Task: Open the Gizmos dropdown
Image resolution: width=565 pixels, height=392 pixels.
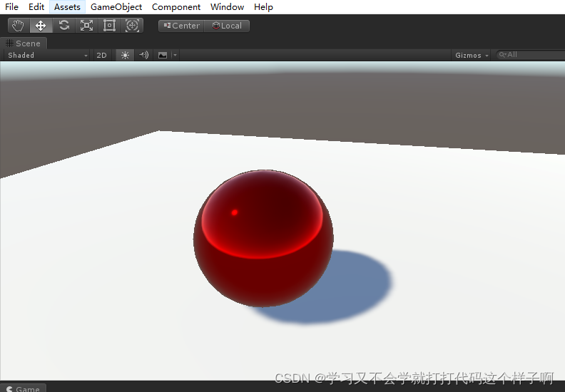Action: pyautogui.click(x=471, y=55)
